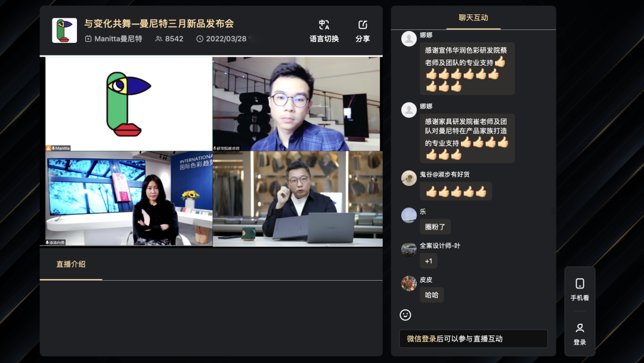Click the message thanking 宣伟华润色彩研发院

467,69
